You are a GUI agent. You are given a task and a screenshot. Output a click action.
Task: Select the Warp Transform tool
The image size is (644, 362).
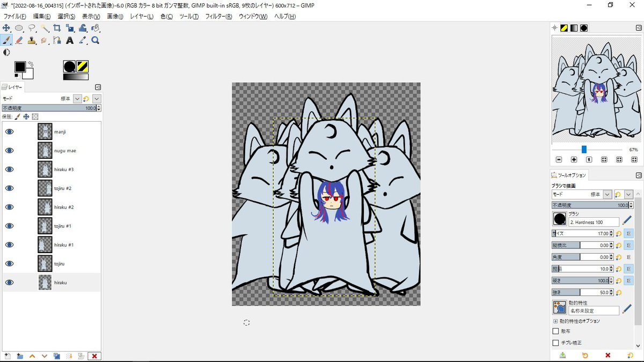[83, 28]
